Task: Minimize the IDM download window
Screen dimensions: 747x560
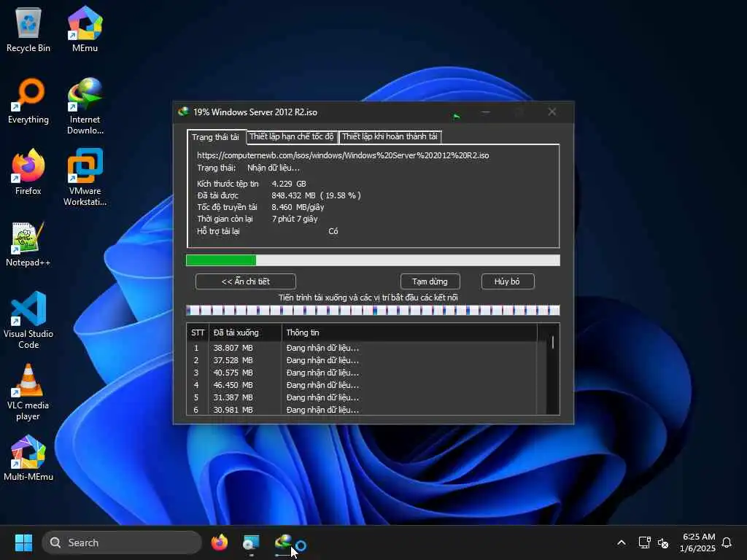Action: 485,112
